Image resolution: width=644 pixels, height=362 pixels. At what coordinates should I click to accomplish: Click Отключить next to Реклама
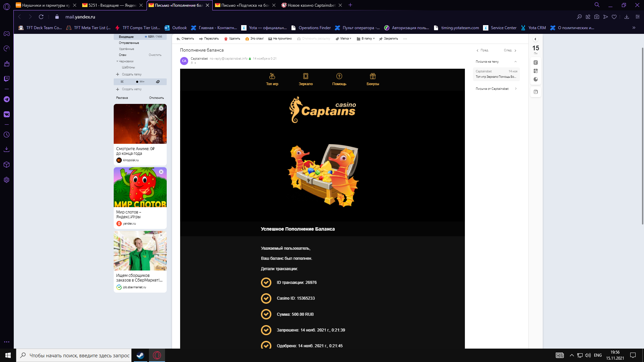(x=156, y=98)
